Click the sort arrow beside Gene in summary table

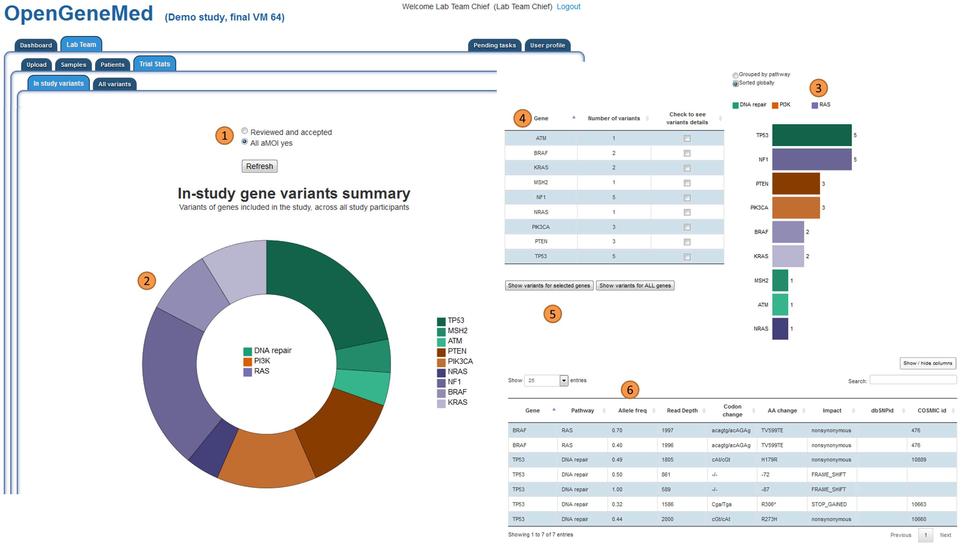click(573, 118)
